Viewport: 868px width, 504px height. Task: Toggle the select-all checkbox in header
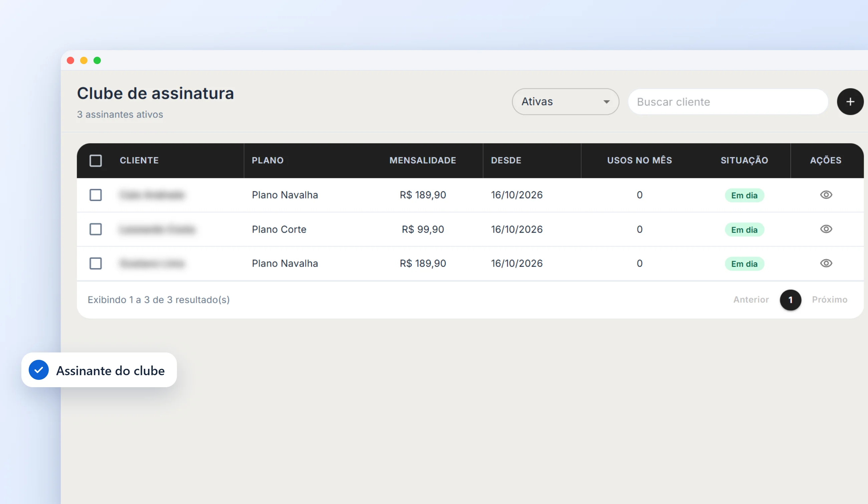click(95, 161)
